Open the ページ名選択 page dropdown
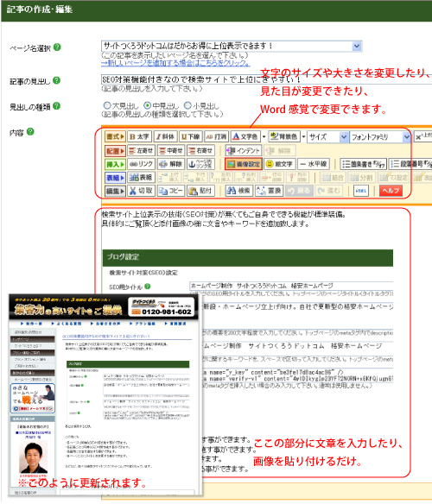This screenshot has width=432, height=504. tap(232, 46)
